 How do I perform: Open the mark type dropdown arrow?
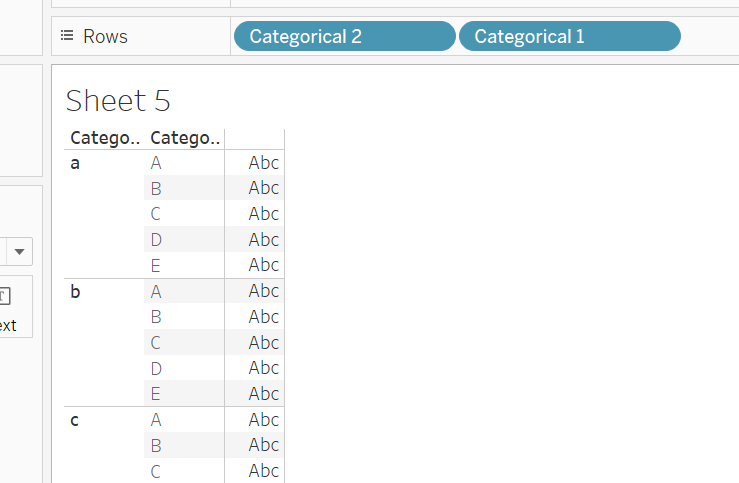point(19,250)
